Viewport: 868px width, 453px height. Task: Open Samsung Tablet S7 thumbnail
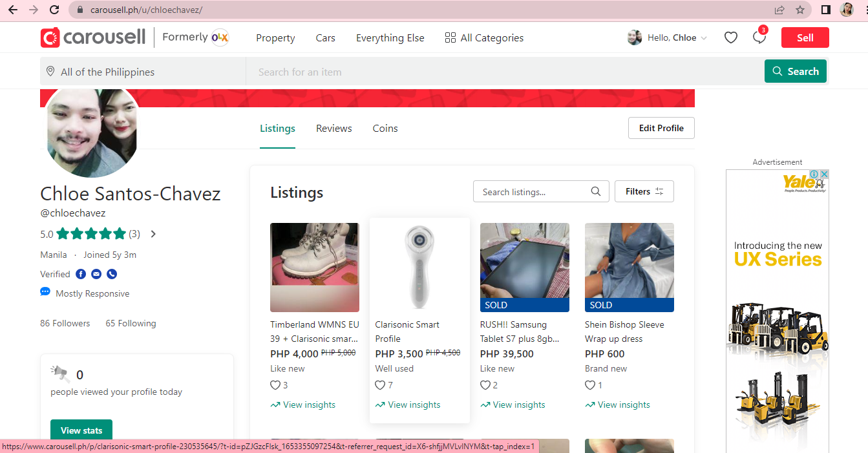coord(525,268)
